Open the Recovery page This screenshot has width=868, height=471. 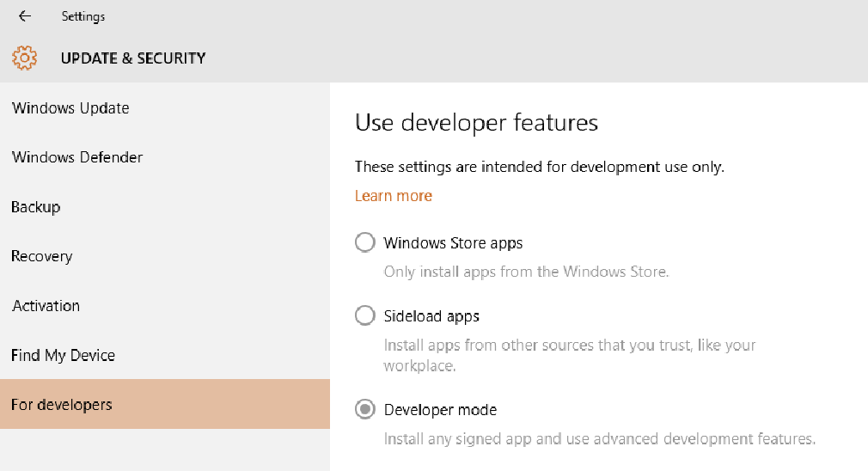tap(165, 256)
